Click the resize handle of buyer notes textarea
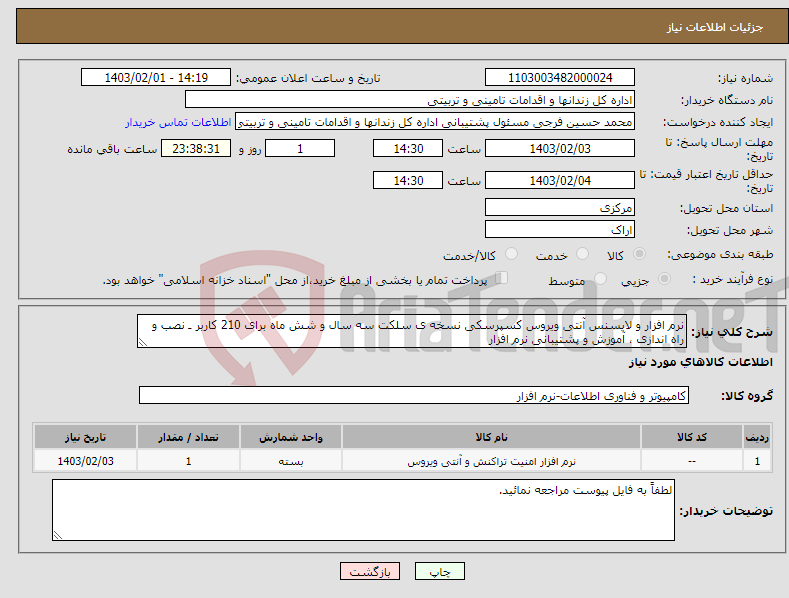 pos(58,536)
